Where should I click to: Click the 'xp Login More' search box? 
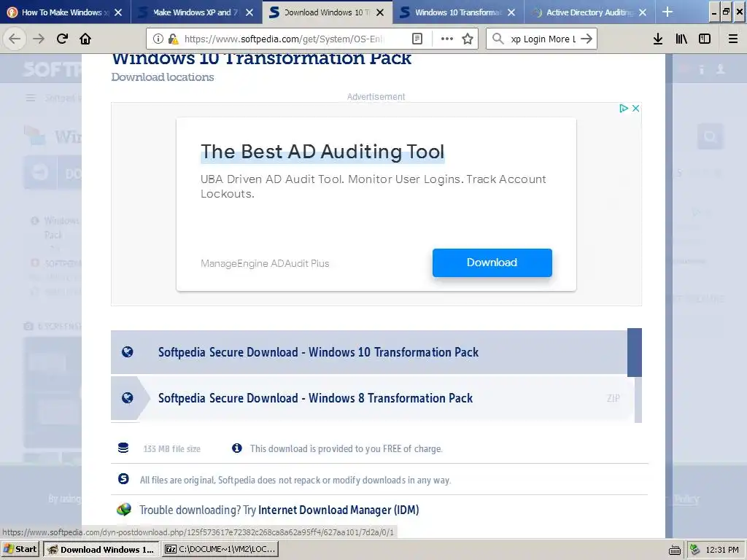click(x=542, y=39)
